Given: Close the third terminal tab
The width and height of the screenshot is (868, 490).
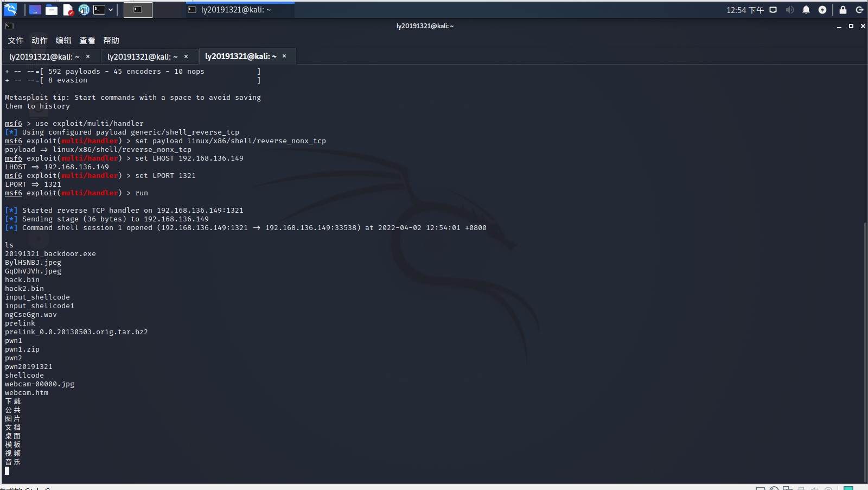Looking at the screenshot, I should 284,56.
